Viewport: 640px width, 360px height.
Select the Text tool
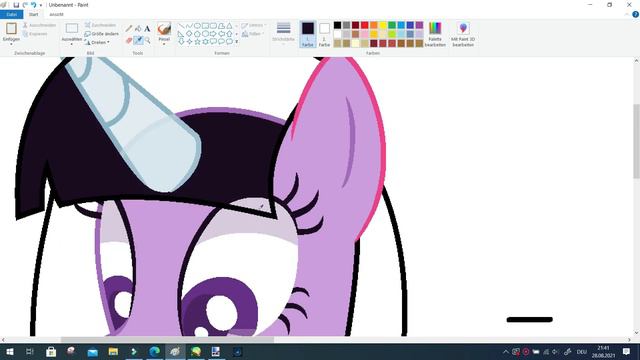[x=147, y=29]
